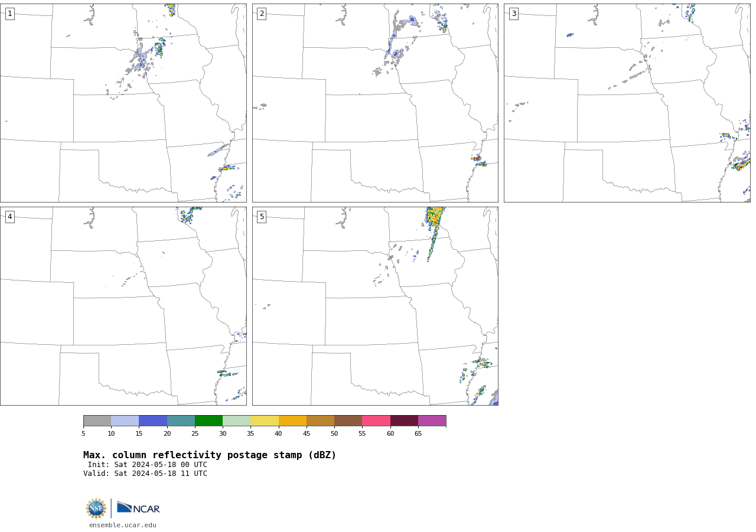The width and height of the screenshot is (756, 532).
Task: Click the light blue 10-15 dBZ swatch
Action: [125, 421]
